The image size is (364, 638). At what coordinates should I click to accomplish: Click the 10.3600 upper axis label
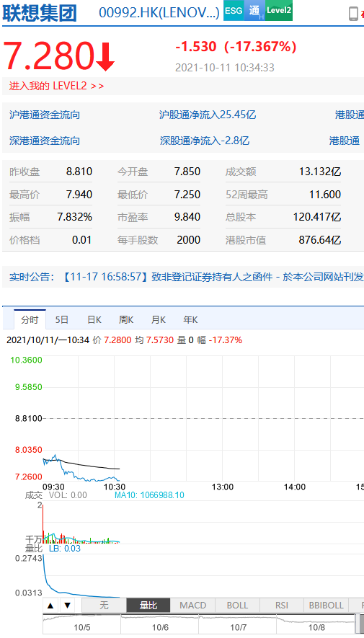[28, 360]
